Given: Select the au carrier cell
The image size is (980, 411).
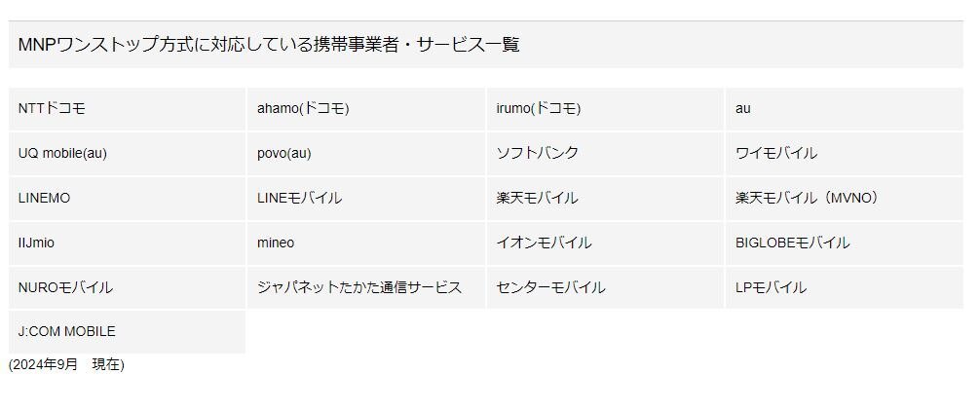Looking at the screenshot, I should pos(845,109).
